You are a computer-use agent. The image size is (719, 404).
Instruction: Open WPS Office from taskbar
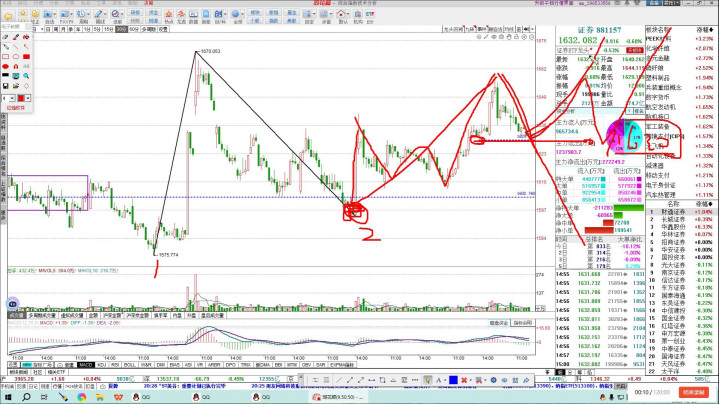point(118,397)
